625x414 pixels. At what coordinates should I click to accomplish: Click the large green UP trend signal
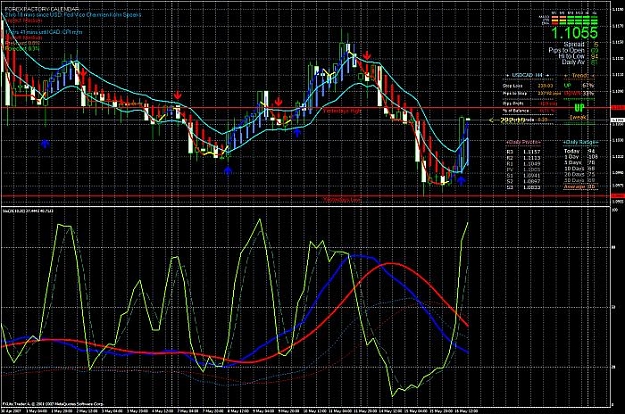pos(579,108)
